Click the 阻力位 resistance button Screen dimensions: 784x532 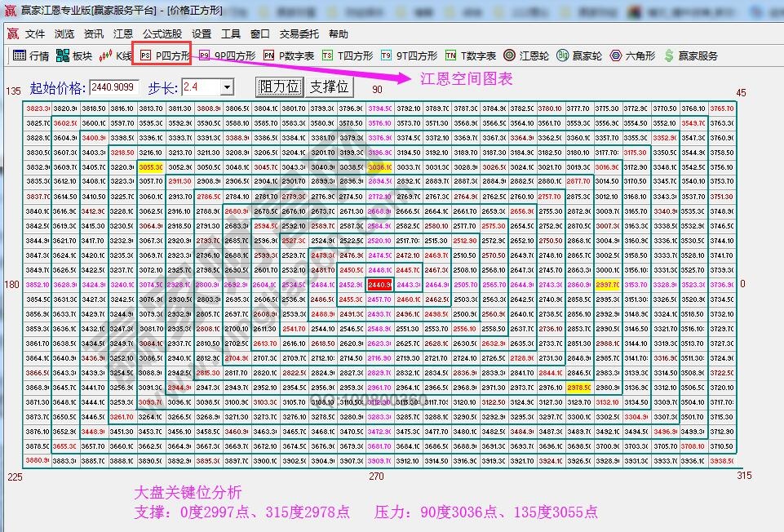278,85
